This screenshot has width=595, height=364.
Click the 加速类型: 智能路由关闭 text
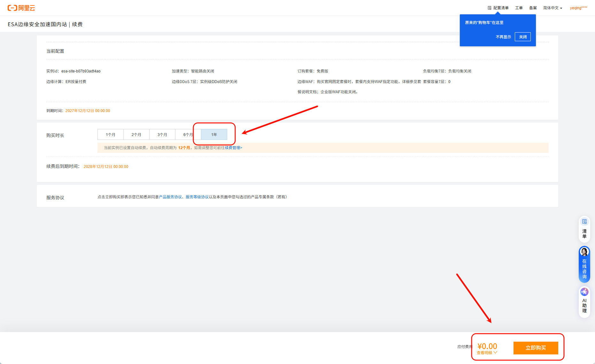[193, 71]
